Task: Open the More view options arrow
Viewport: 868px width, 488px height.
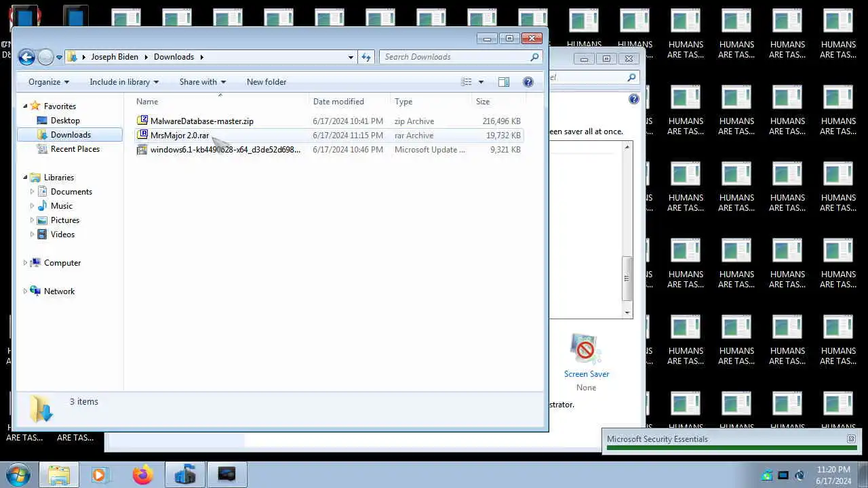Action: (481, 82)
